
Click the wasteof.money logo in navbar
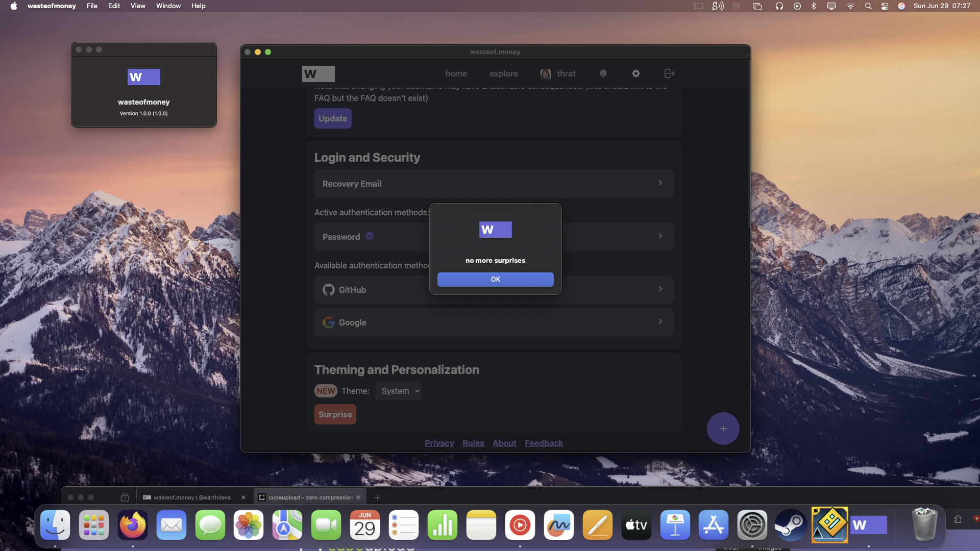(x=318, y=74)
